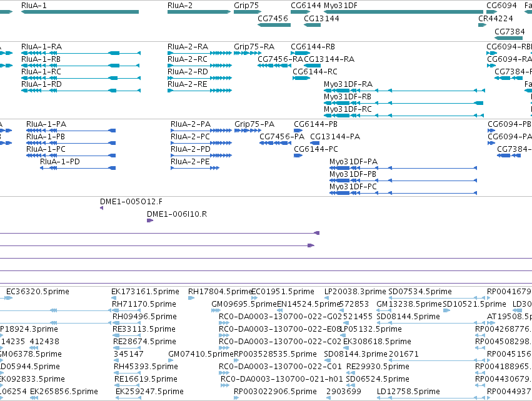
Task: Click the RluA-1-PC protein feature
Action: tap(71, 156)
